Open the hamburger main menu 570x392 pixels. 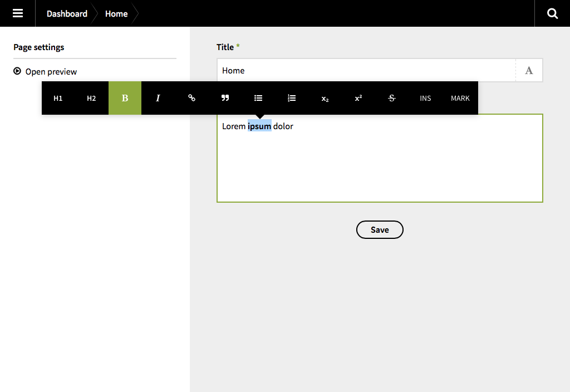coord(18,13)
